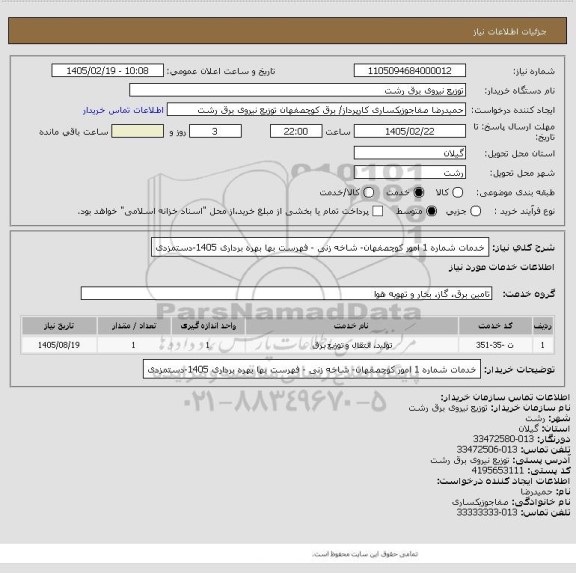This screenshot has height=573, width=576.
Task: Click the need number field 1105094684000012
Action: point(410,71)
